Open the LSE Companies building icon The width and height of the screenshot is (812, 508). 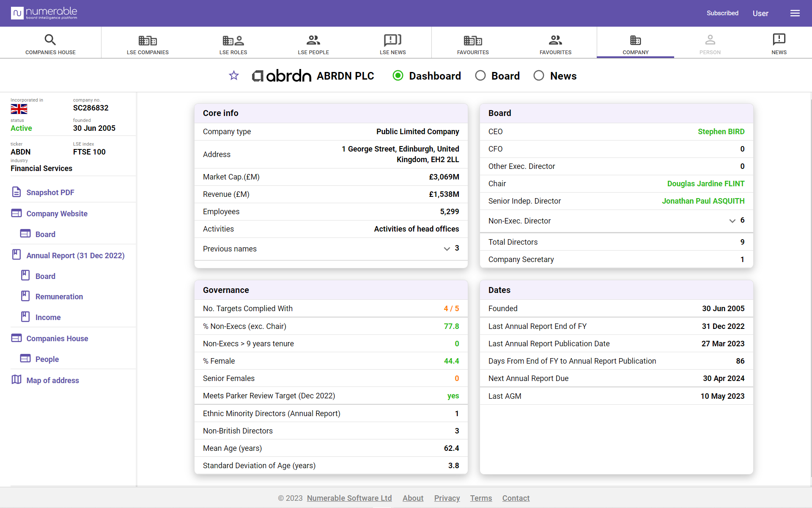148,40
